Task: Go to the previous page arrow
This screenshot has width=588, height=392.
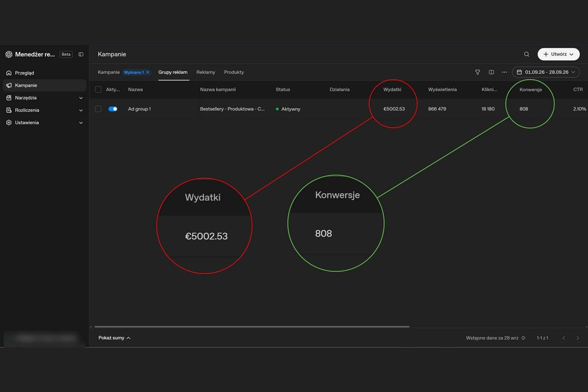Action: 564,338
